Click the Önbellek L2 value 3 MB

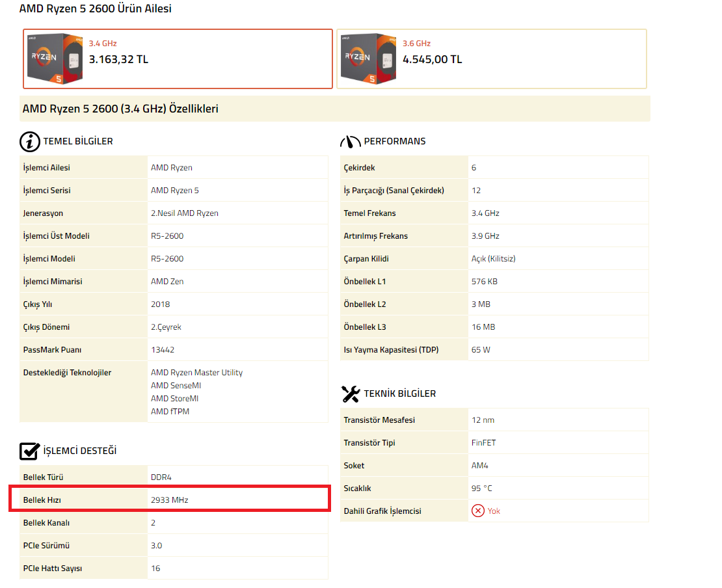point(481,304)
